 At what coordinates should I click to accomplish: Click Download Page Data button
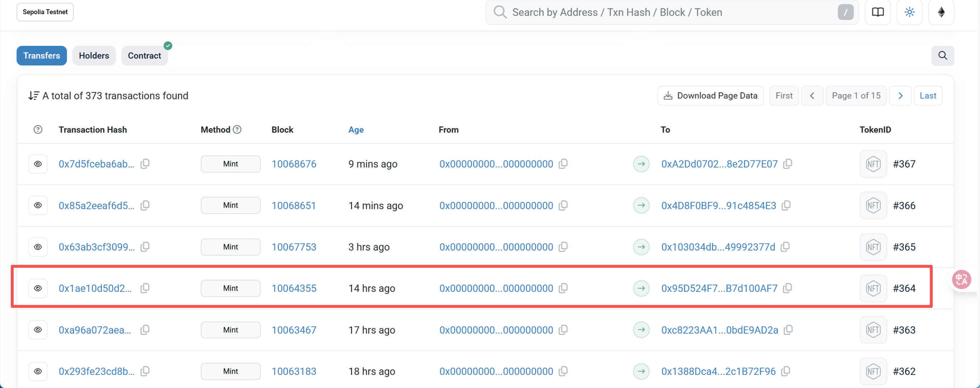tap(710, 96)
